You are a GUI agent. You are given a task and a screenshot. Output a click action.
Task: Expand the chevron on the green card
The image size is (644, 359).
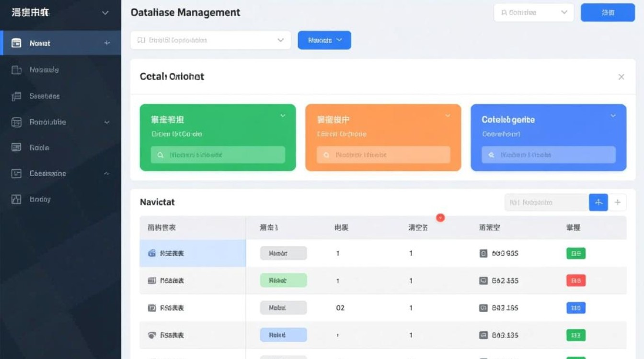(x=283, y=116)
